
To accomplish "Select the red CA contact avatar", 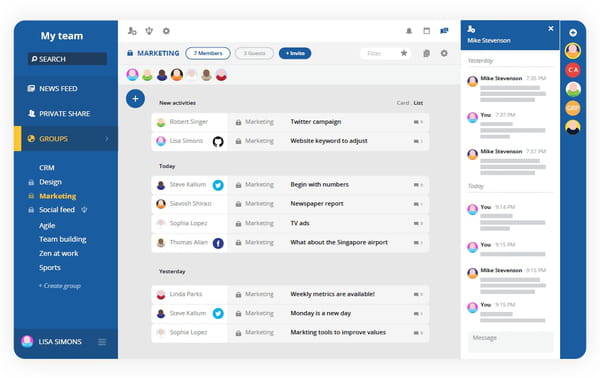I will tap(573, 70).
